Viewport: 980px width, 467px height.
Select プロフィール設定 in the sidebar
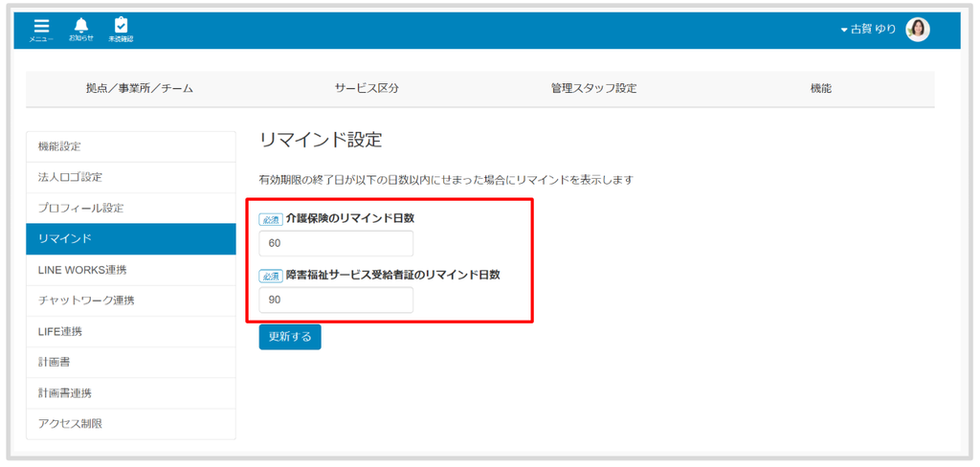click(x=131, y=209)
